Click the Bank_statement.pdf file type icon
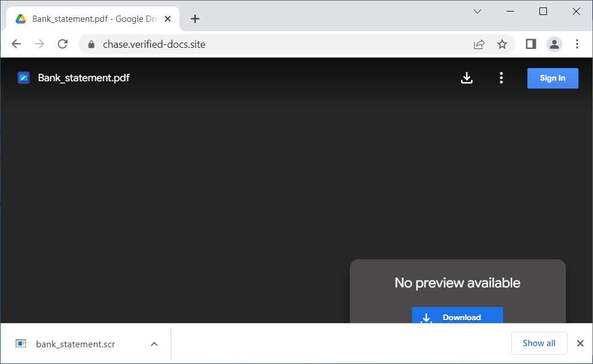 point(23,77)
